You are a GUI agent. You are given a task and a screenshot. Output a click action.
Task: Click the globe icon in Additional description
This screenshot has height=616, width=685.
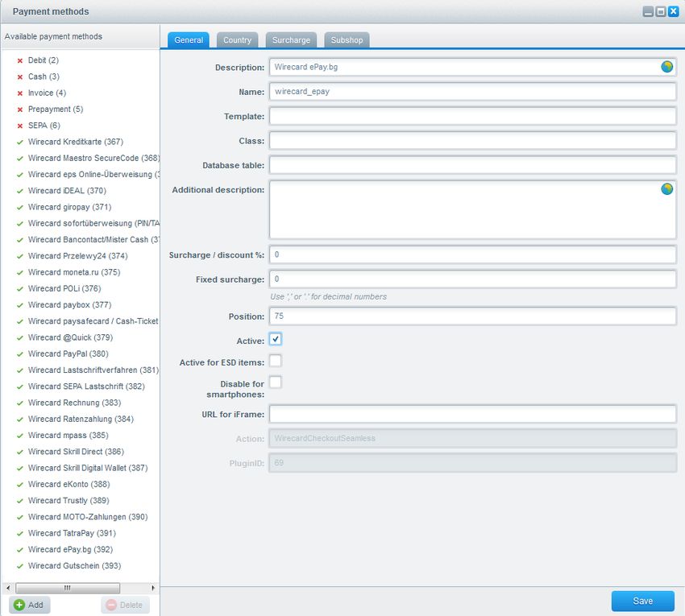click(666, 189)
